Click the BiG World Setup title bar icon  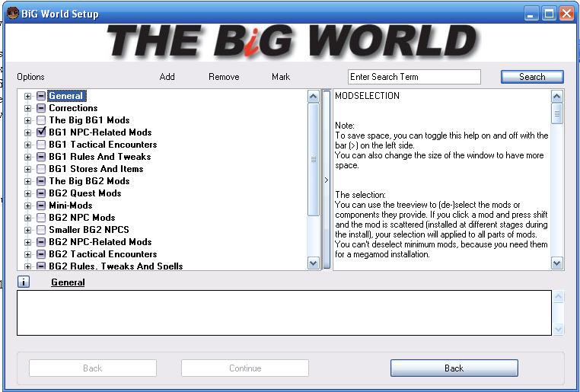point(13,13)
